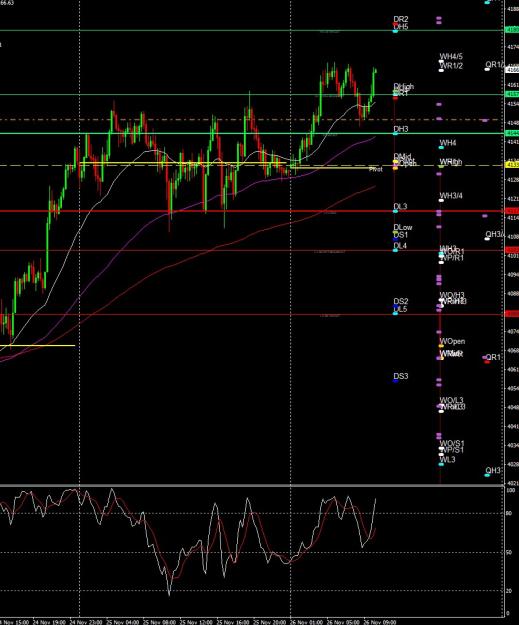
Task: Click the WO/S1 weekly label
Action: 452,443
